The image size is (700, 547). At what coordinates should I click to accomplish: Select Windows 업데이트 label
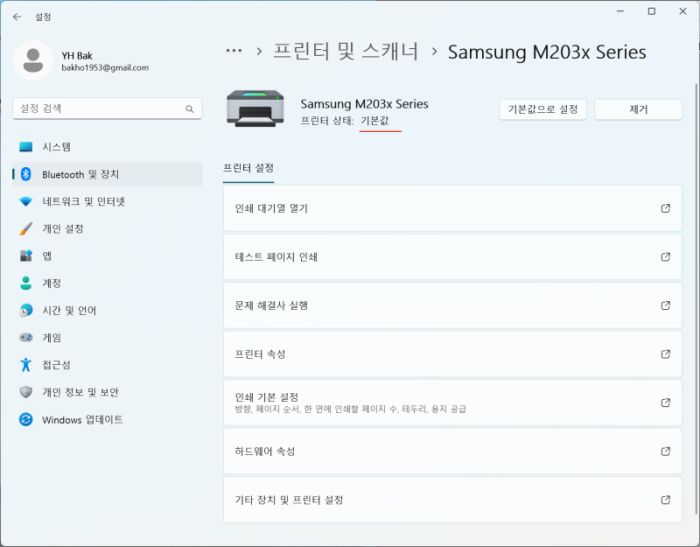[x=83, y=420]
